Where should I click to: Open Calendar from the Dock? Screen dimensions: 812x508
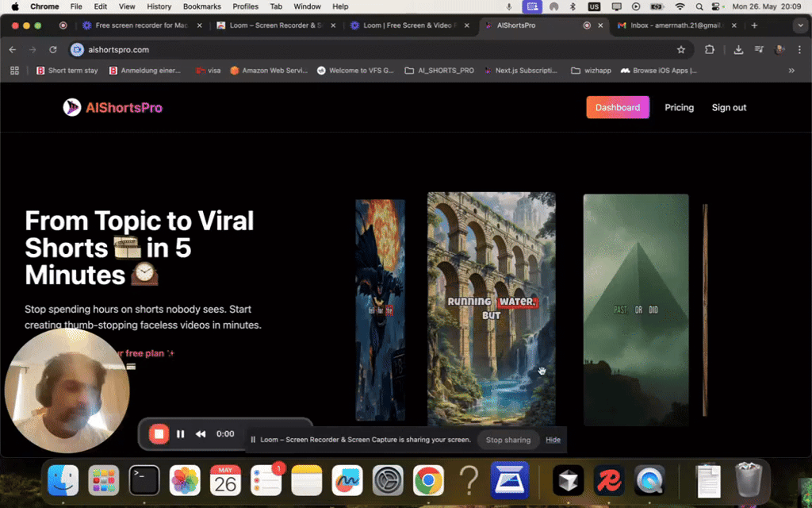tap(225, 480)
